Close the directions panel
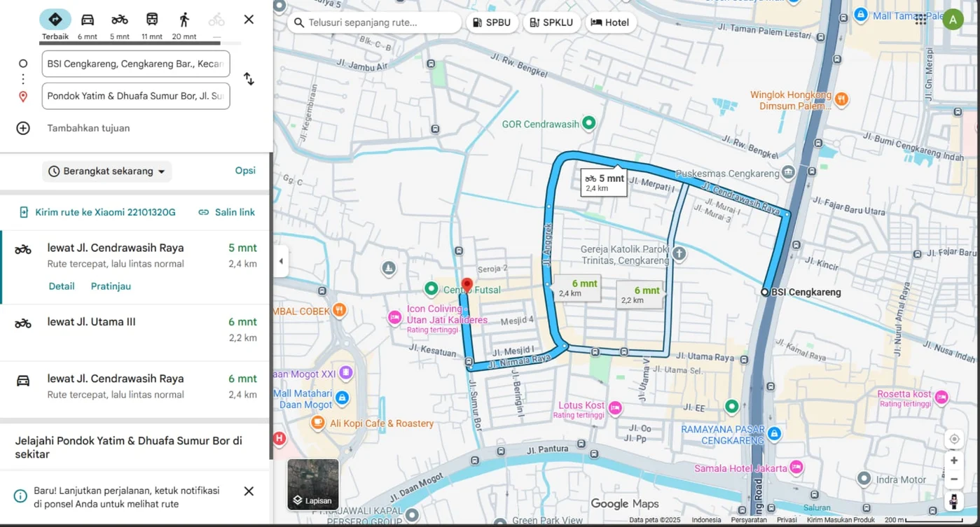 [249, 20]
